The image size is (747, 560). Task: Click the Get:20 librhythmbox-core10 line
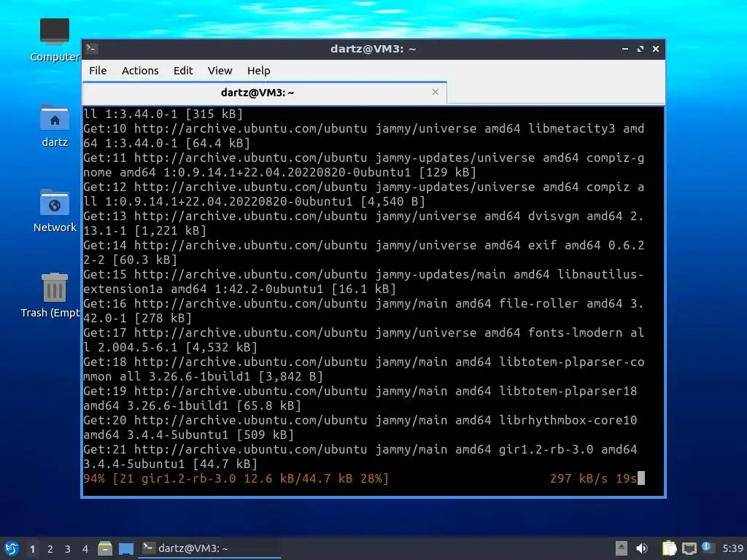[360, 427]
